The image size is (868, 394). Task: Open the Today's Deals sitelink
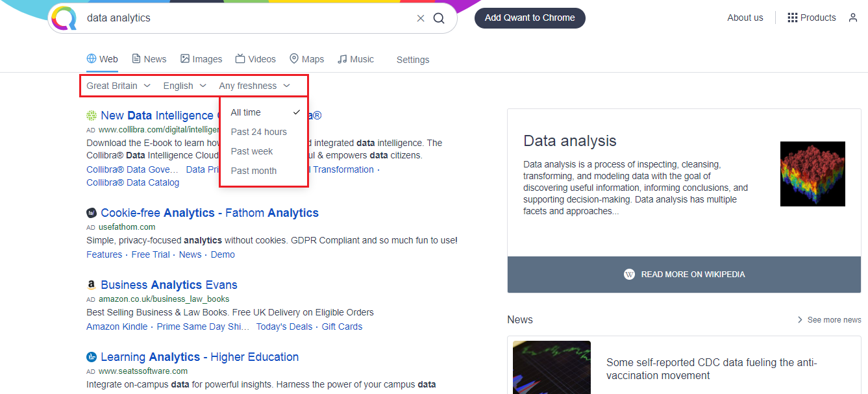tap(284, 326)
